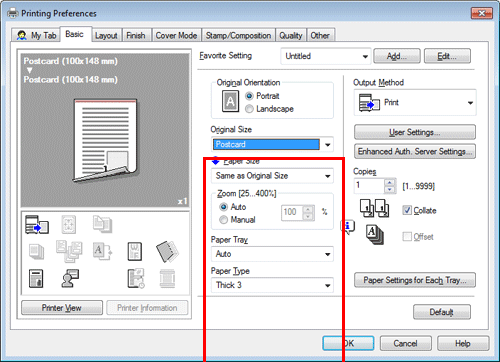Click the letter A orientation preview icon
500x362 pixels.
tap(230, 102)
